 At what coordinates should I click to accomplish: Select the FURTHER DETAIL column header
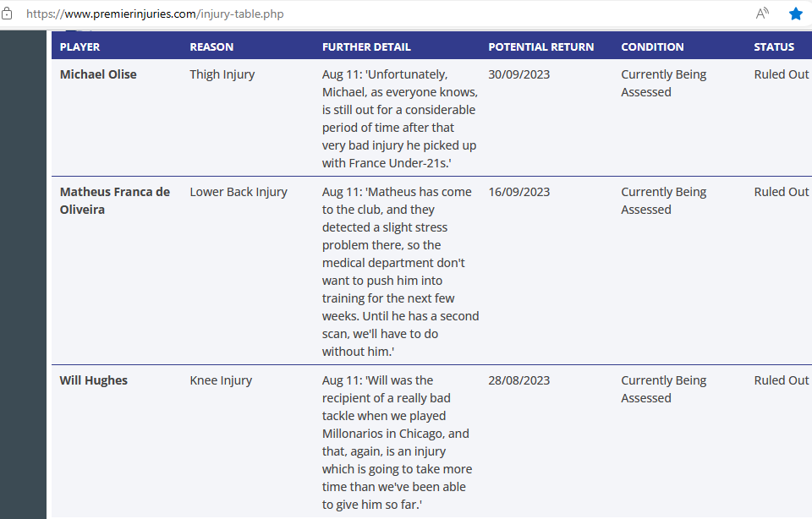point(366,46)
